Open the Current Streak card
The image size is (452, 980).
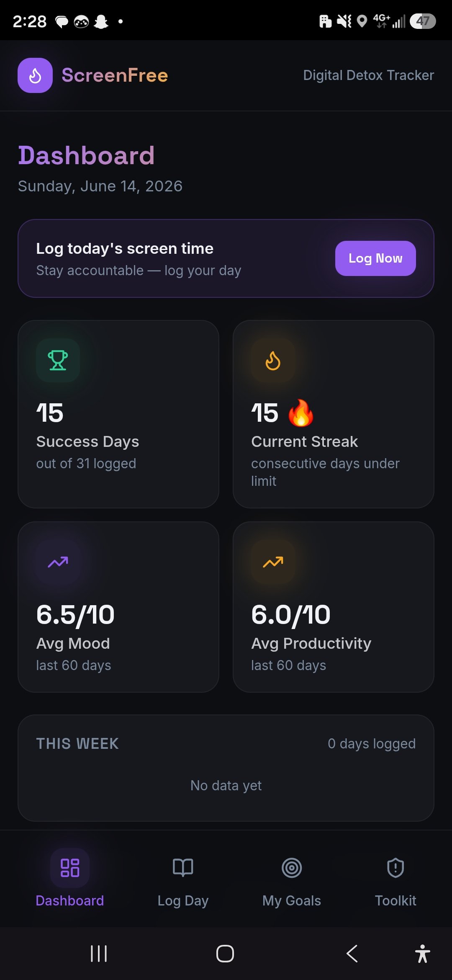click(x=334, y=414)
